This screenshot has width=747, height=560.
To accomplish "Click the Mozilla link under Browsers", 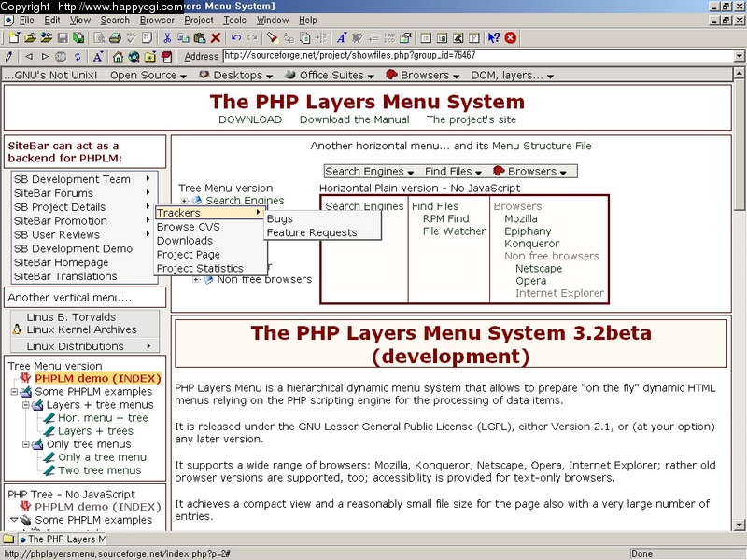I will click(521, 219).
